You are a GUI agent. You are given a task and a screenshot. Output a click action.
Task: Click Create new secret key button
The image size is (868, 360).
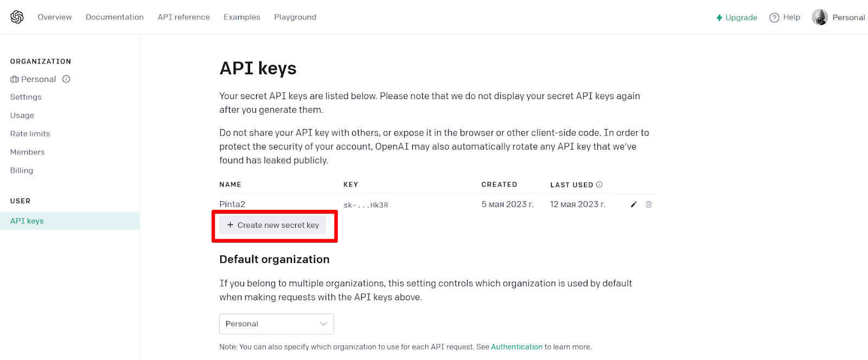[x=273, y=225]
